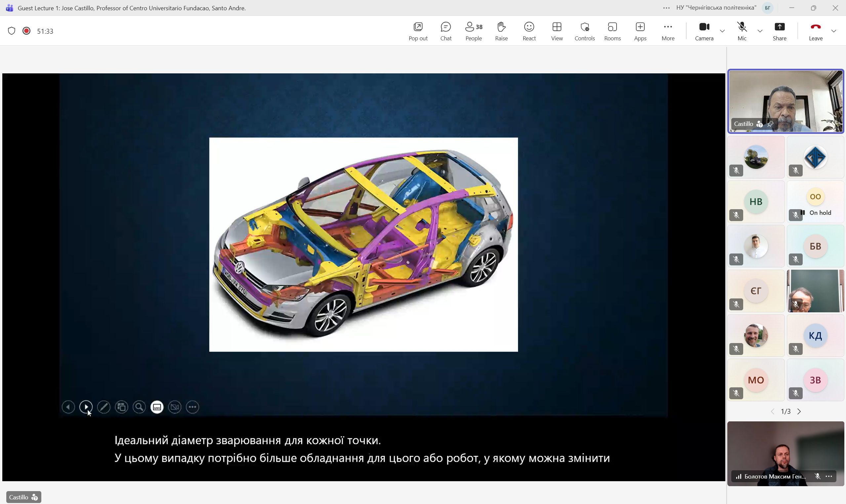The width and height of the screenshot is (846, 504).
Task: Open the Controls menu
Action: point(584,31)
